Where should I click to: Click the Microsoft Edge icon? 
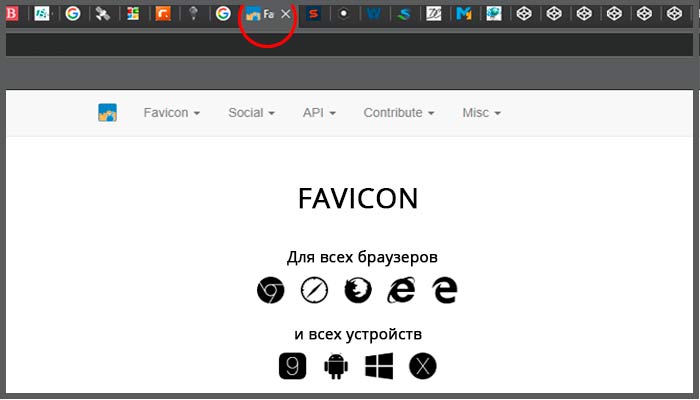coord(445,290)
